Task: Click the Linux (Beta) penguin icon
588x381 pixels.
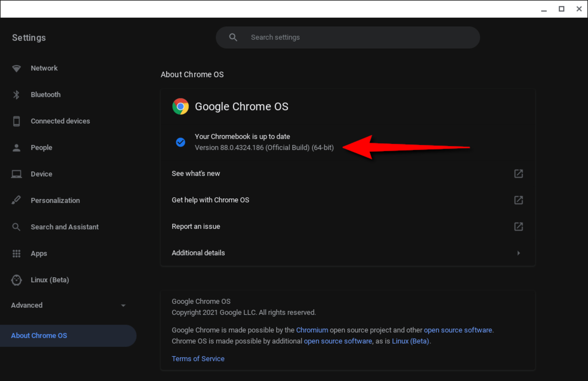Action: click(16, 280)
